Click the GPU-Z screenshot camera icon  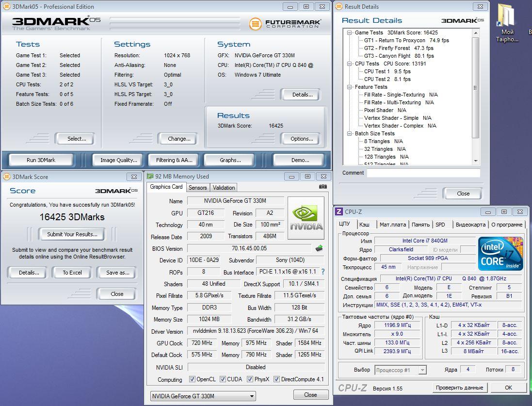click(x=323, y=187)
